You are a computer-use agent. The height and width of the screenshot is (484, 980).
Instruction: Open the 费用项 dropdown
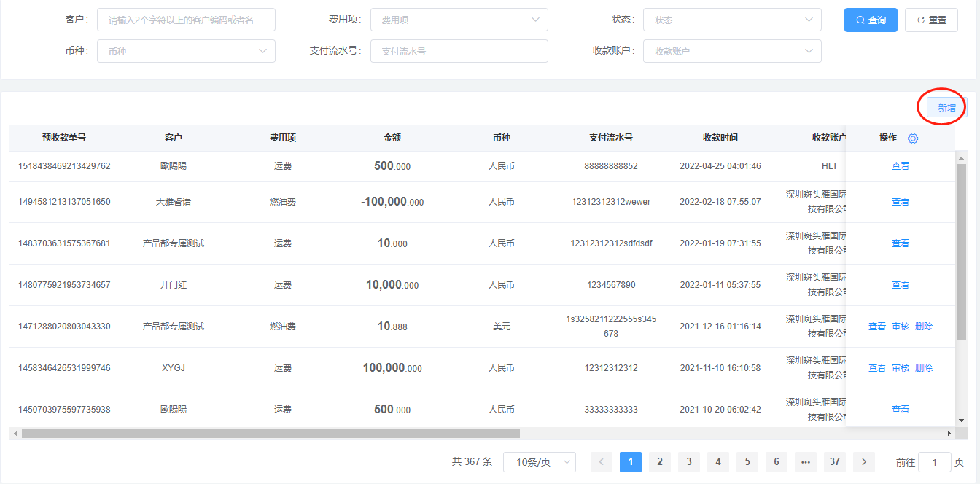(459, 20)
